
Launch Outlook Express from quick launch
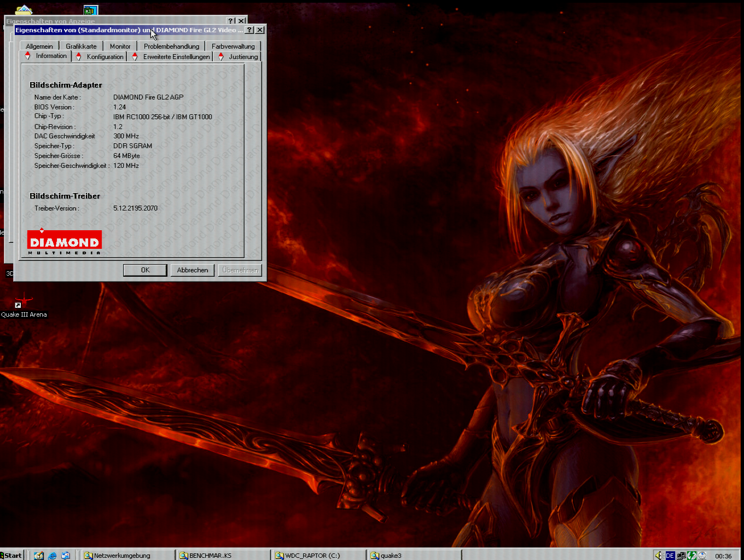66,555
